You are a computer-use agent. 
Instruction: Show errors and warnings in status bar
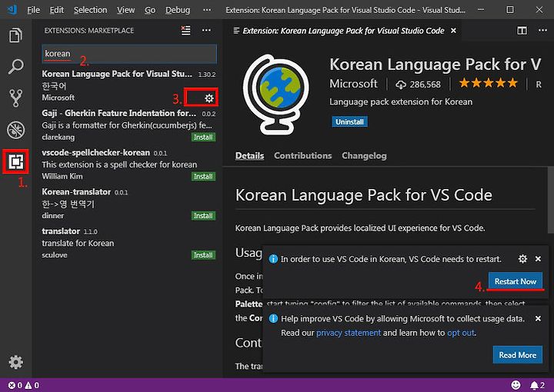click(23, 385)
